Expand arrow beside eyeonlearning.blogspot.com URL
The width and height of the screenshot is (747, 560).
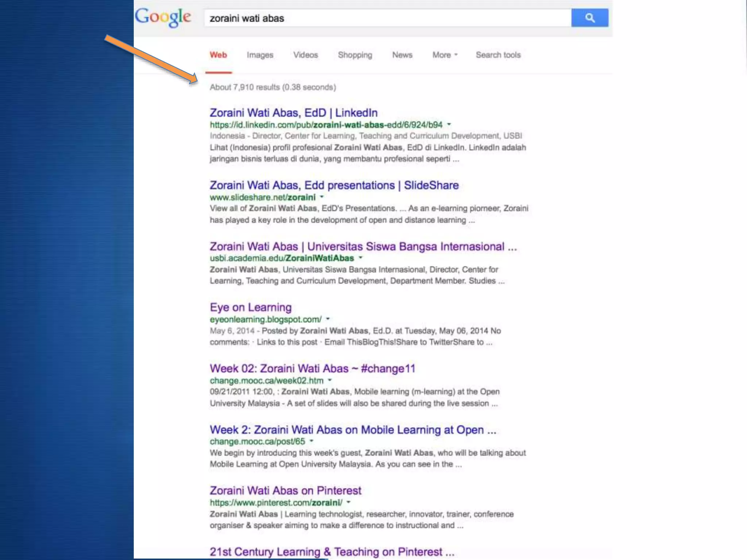pyautogui.click(x=328, y=319)
